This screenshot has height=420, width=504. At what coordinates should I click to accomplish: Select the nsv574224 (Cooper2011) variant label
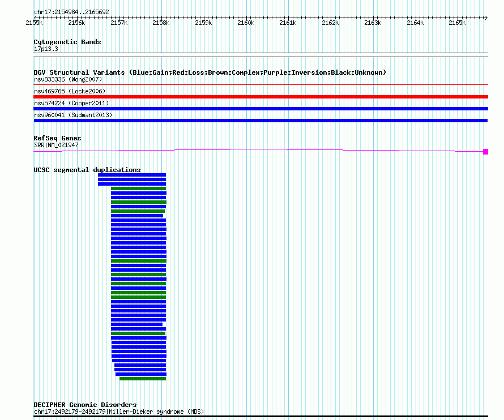71,103
